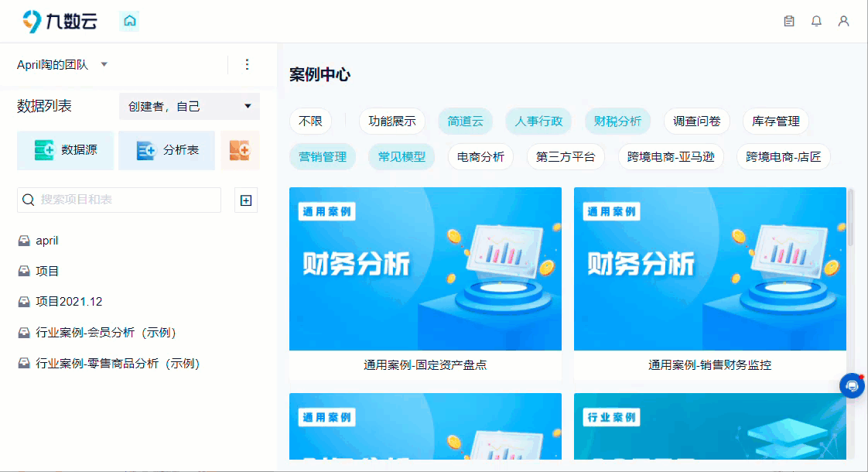Open the user account icon
This screenshot has width=868, height=472.
843,21
